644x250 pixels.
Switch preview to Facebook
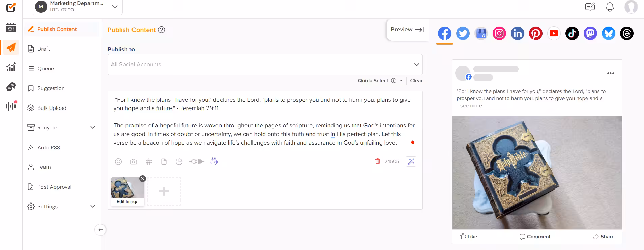(445, 33)
